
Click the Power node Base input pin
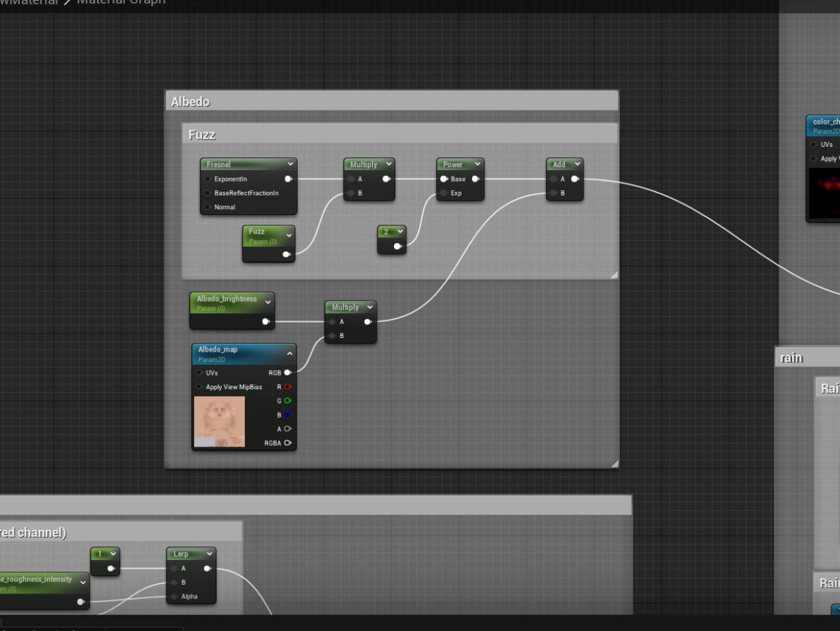[444, 179]
